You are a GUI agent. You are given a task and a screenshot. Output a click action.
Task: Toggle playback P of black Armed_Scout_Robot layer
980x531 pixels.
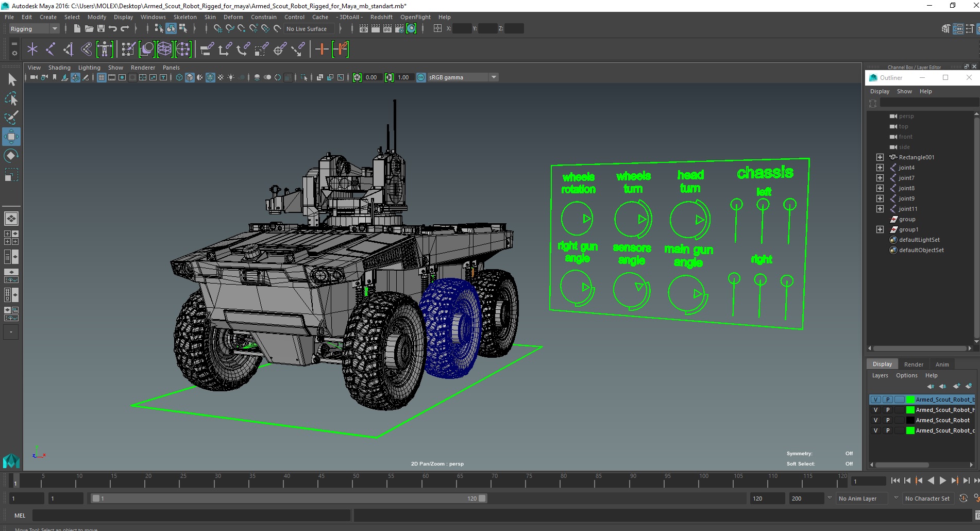tap(888, 420)
